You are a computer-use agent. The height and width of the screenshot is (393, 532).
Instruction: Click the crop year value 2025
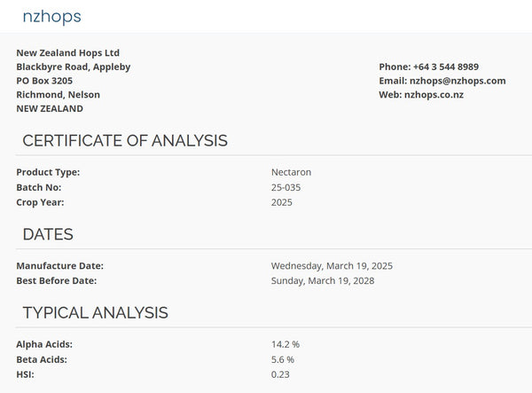click(x=282, y=202)
